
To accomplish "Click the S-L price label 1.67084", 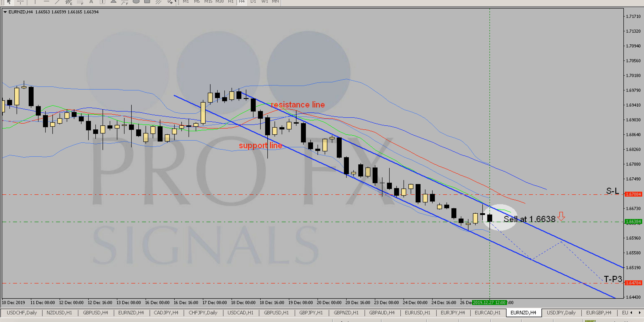I will 633,194.
